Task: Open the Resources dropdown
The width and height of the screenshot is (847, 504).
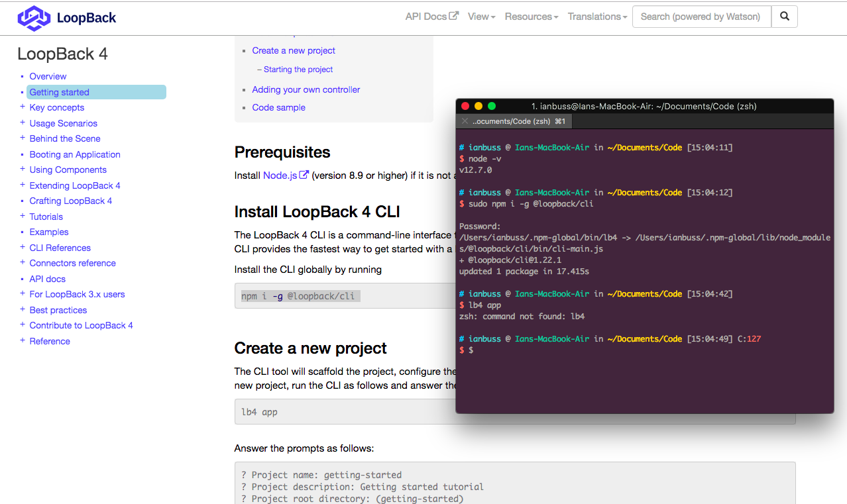Action: (531, 17)
